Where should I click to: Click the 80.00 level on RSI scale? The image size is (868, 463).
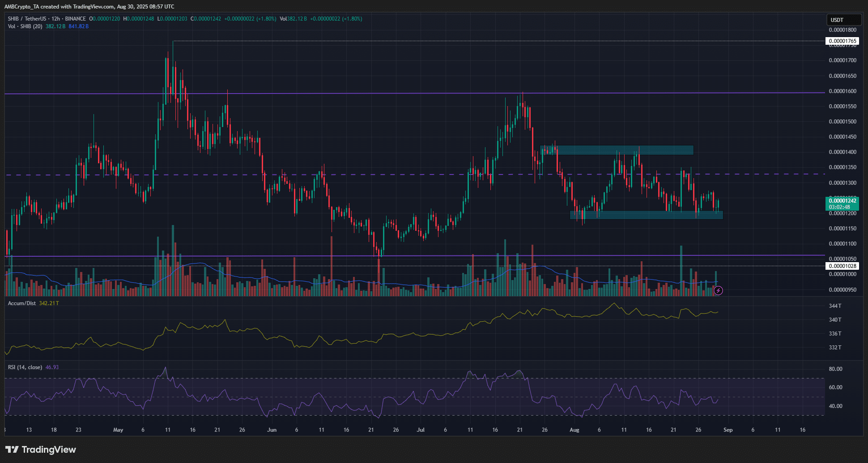835,369
